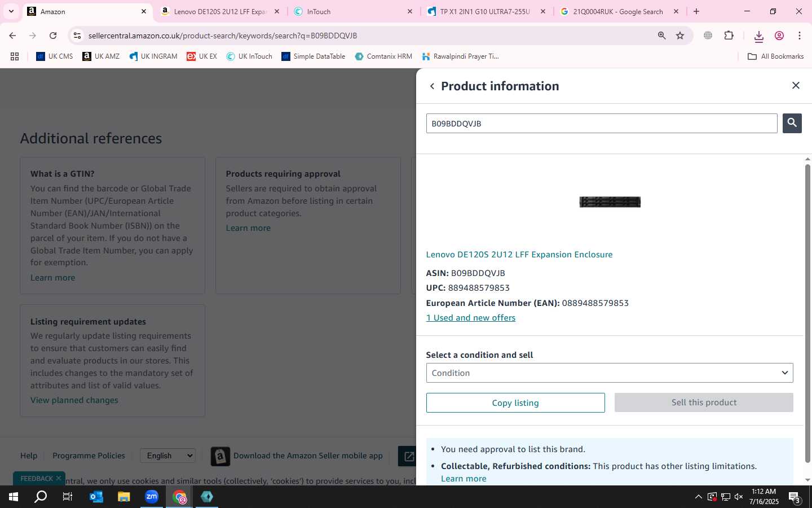Viewport: 812px width, 508px height.
Task: Close the Amazon browser tab
Action: click(144, 11)
